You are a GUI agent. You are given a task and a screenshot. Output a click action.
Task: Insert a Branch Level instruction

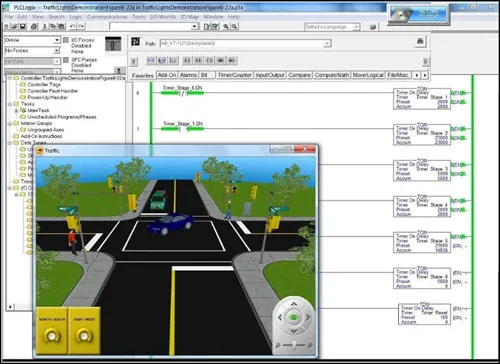point(173,60)
